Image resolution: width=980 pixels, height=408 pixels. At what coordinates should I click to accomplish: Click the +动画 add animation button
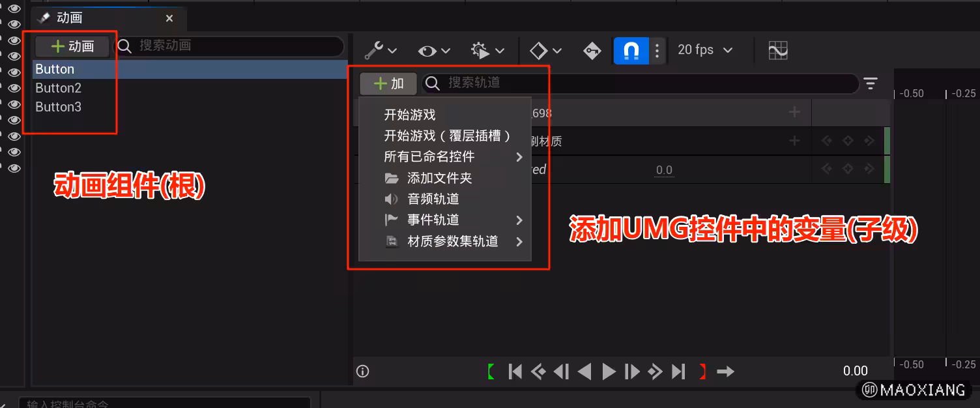pos(72,46)
